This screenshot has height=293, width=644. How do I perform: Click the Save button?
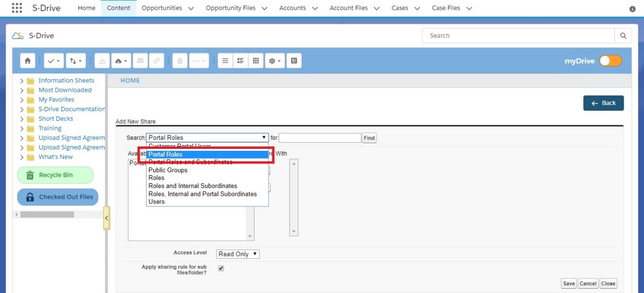coord(569,284)
